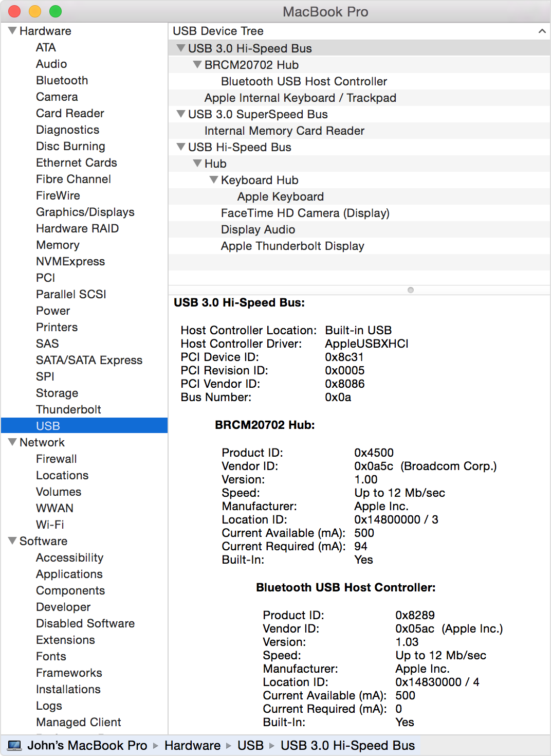Click USB 3.0 Hi-Speed Bus in path bar
Screen dimensions: 551x756
347,746
